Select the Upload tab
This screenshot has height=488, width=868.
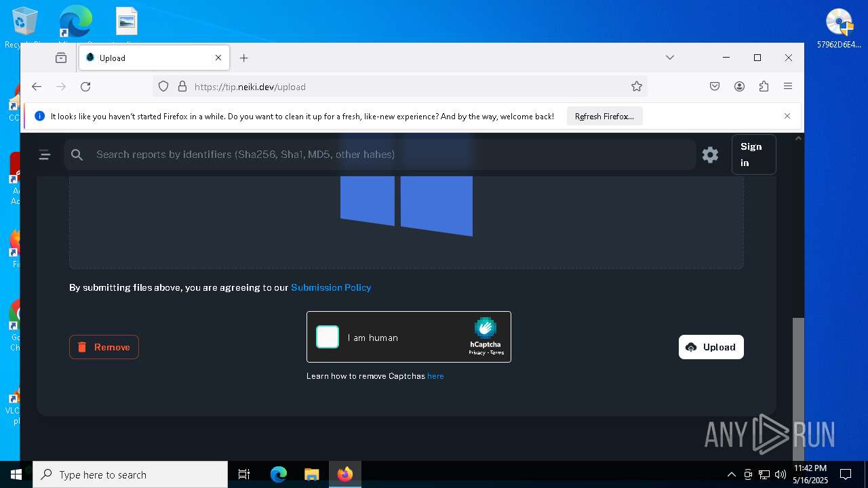(x=154, y=58)
